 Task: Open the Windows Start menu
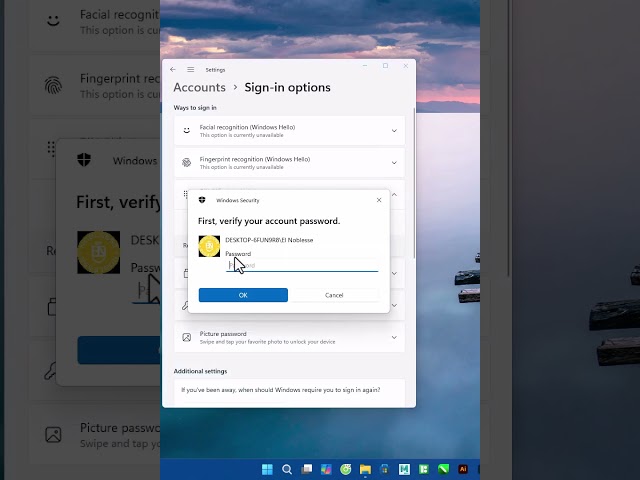[267, 469]
